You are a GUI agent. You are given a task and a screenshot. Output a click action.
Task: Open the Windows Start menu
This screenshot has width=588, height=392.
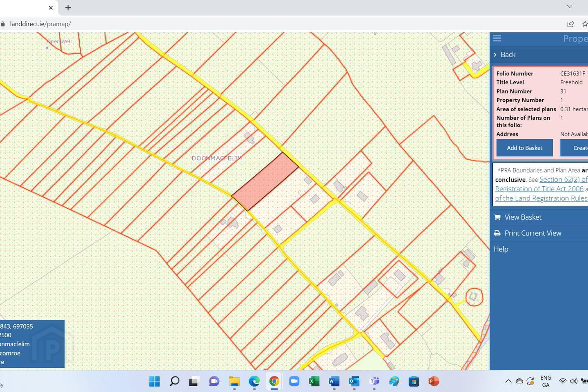click(154, 381)
